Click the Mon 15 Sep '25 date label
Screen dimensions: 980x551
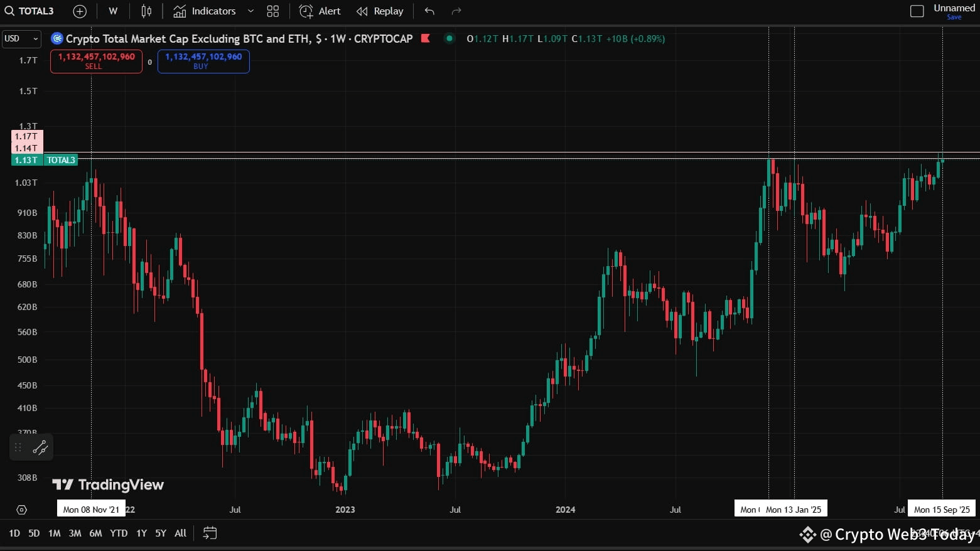click(942, 510)
